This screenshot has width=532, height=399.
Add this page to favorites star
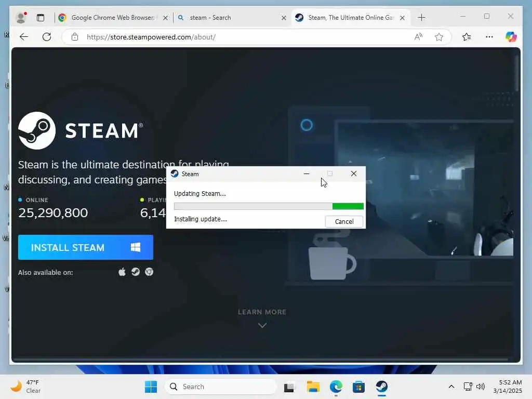[439, 37]
